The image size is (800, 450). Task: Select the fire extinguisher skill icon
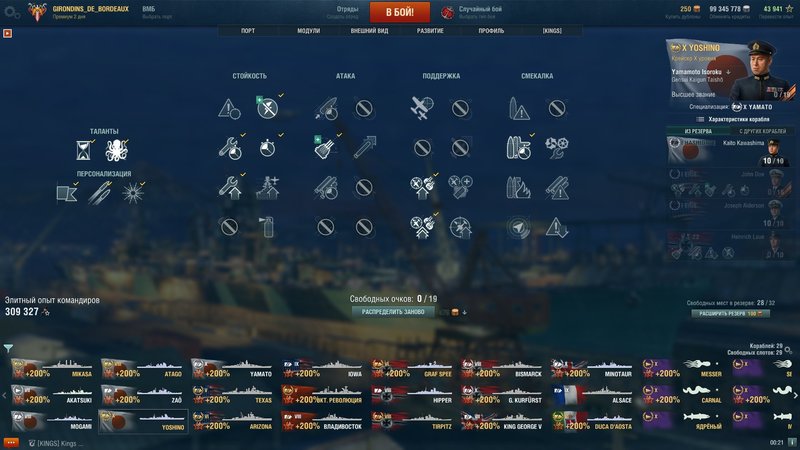[x=267, y=227]
